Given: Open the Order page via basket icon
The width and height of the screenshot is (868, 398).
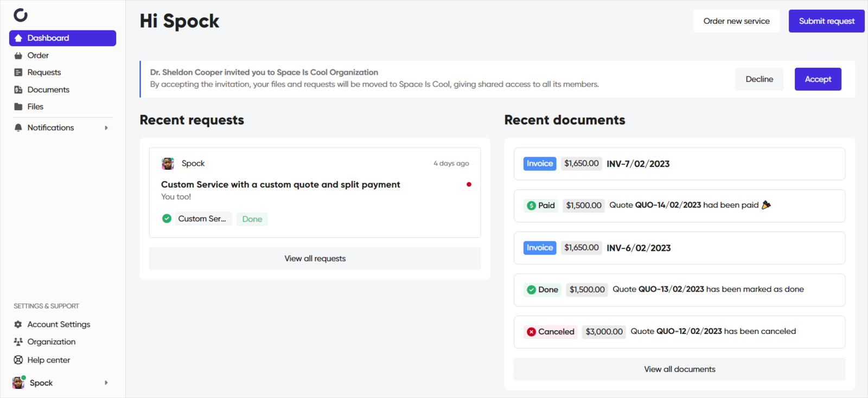Looking at the screenshot, I should coord(18,55).
